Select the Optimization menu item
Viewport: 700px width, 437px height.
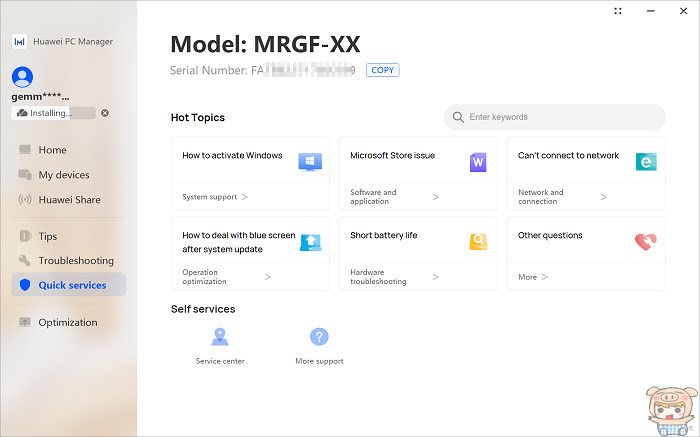(69, 322)
